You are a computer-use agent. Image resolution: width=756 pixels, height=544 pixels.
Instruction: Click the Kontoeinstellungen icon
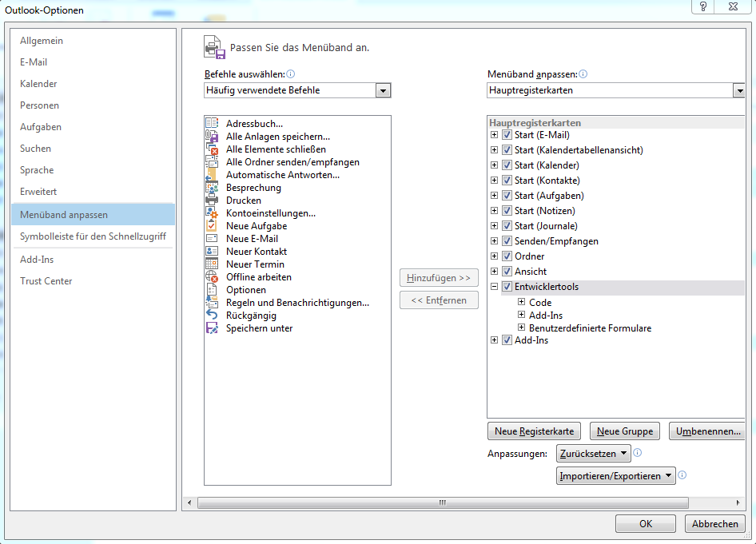(212, 213)
